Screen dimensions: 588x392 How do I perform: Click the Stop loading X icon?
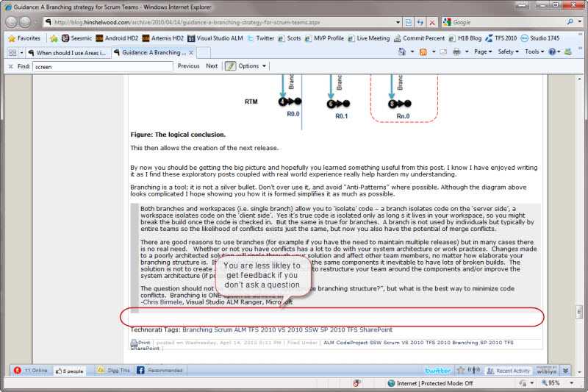click(x=433, y=22)
